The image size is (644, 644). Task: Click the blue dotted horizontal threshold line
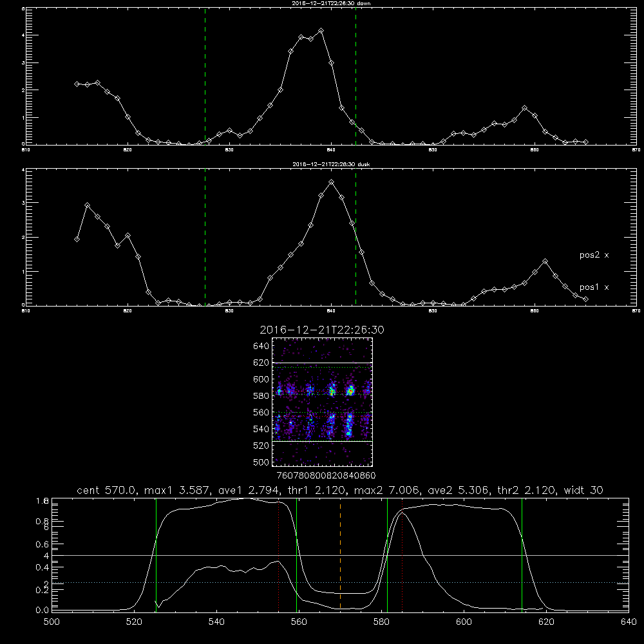click(x=340, y=582)
